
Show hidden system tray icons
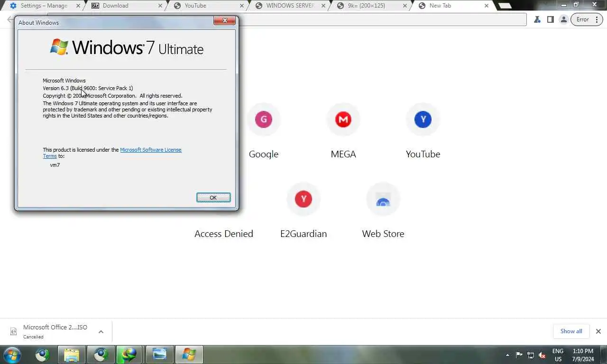click(508, 355)
